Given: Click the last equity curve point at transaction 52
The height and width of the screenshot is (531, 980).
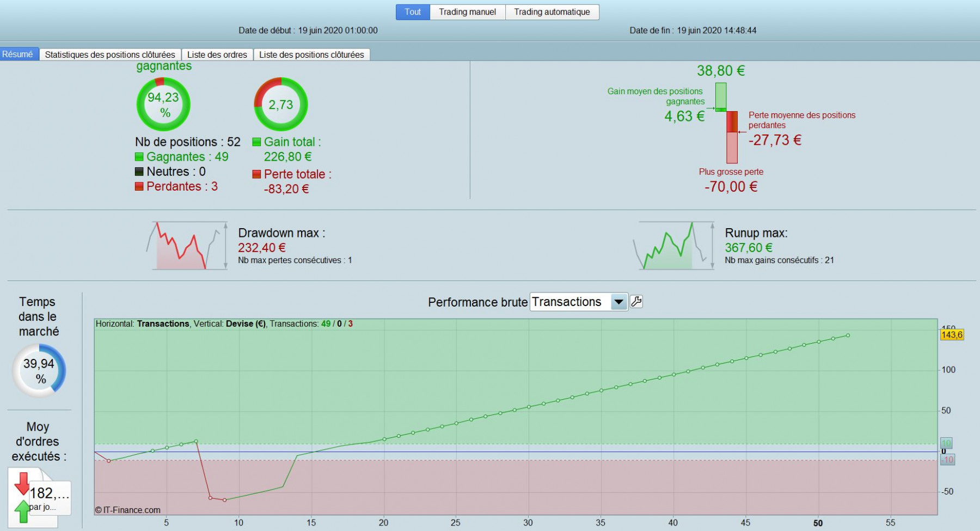Looking at the screenshot, I should [848, 335].
